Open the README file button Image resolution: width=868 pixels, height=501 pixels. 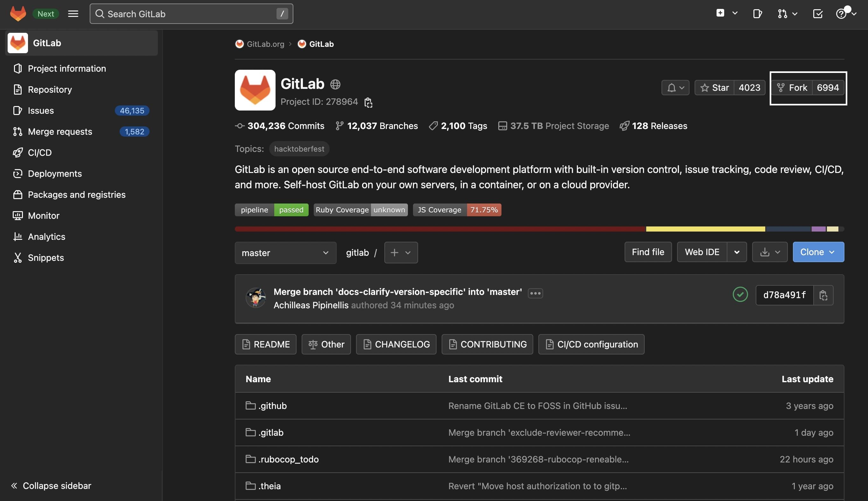[265, 344]
